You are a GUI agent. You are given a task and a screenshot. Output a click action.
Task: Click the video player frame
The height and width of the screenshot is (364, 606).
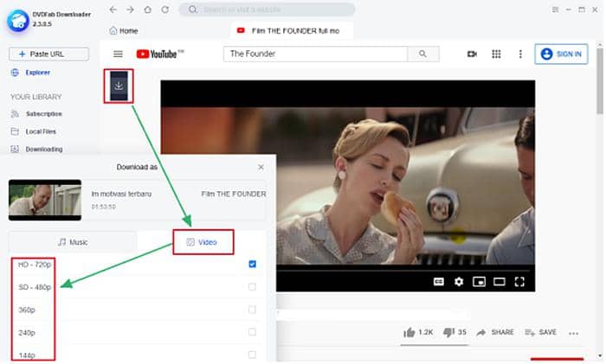348,186
